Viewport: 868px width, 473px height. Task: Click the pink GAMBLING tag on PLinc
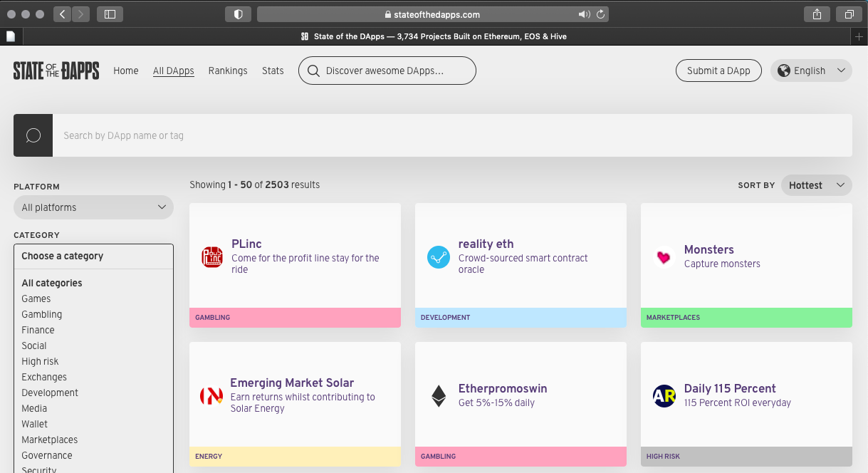295,318
